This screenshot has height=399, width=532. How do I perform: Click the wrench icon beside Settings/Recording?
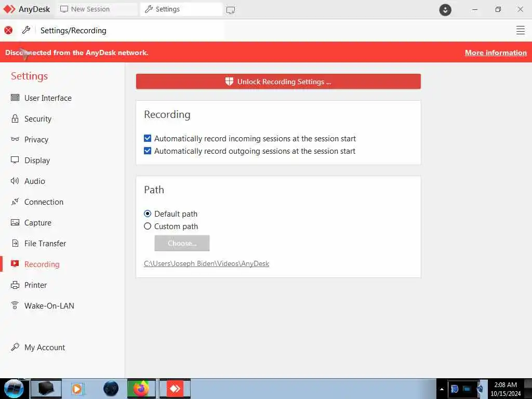(x=26, y=30)
